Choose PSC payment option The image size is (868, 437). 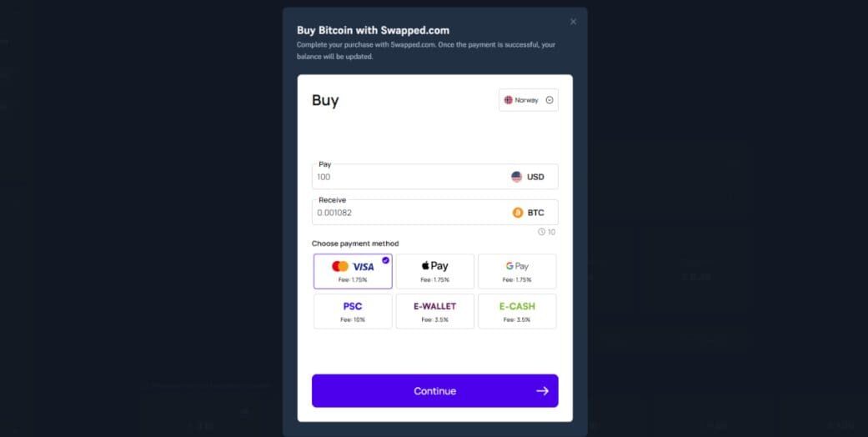pos(353,311)
